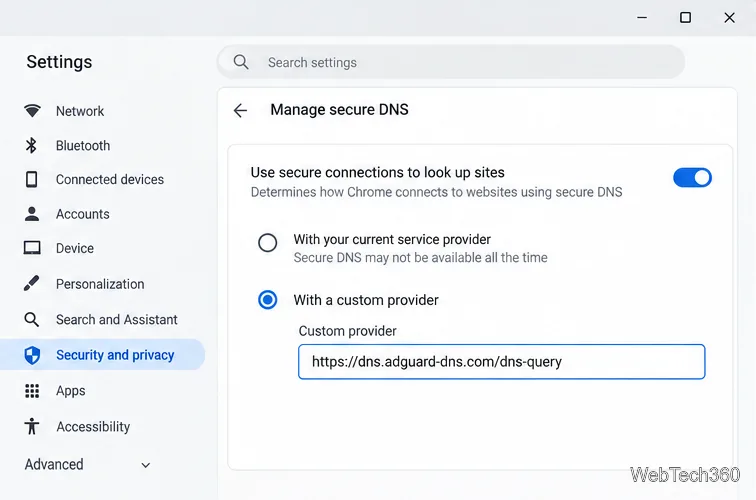Click the Apps grid icon
Image resolution: width=756 pixels, height=500 pixels.
[32, 391]
